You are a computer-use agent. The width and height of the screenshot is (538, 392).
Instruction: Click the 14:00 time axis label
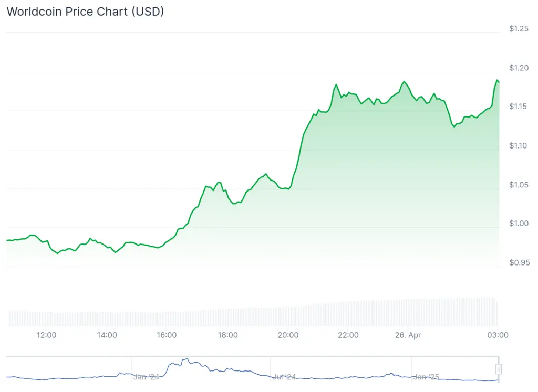pyautogui.click(x=107, y=335)
